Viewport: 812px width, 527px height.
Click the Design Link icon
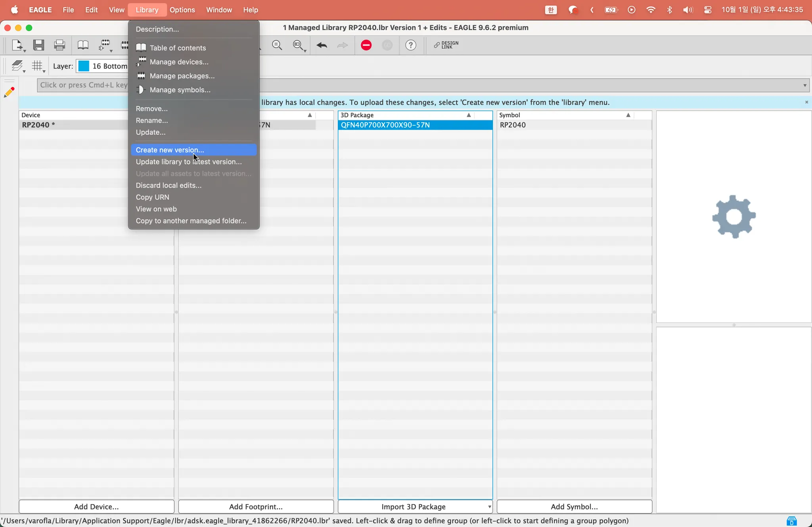[x=446, y=45]
